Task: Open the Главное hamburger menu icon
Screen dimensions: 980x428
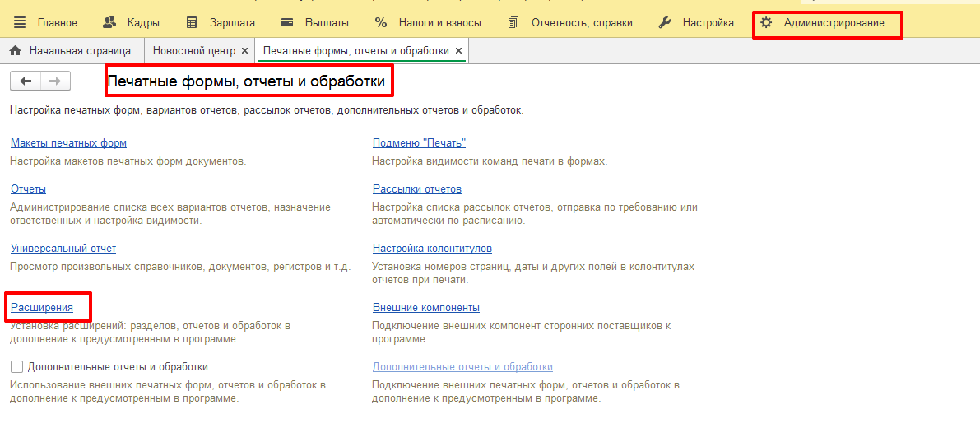Action: tap(20, 23)
